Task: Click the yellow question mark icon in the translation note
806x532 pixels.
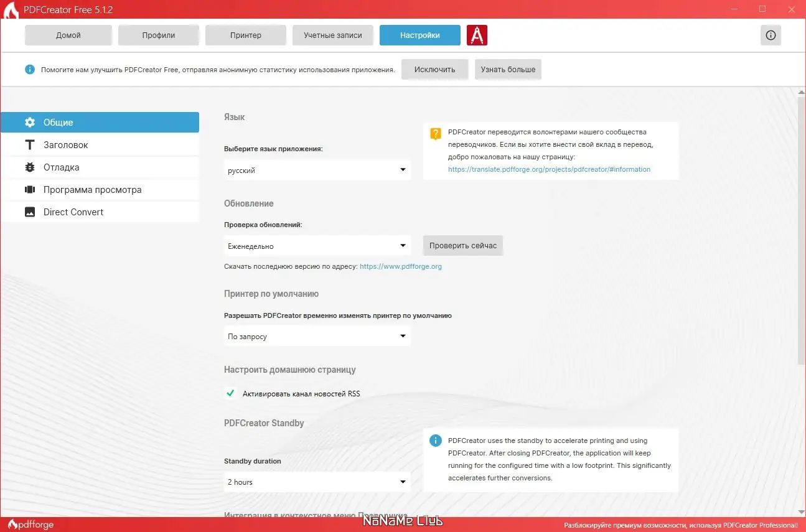Action: (436, 133)
